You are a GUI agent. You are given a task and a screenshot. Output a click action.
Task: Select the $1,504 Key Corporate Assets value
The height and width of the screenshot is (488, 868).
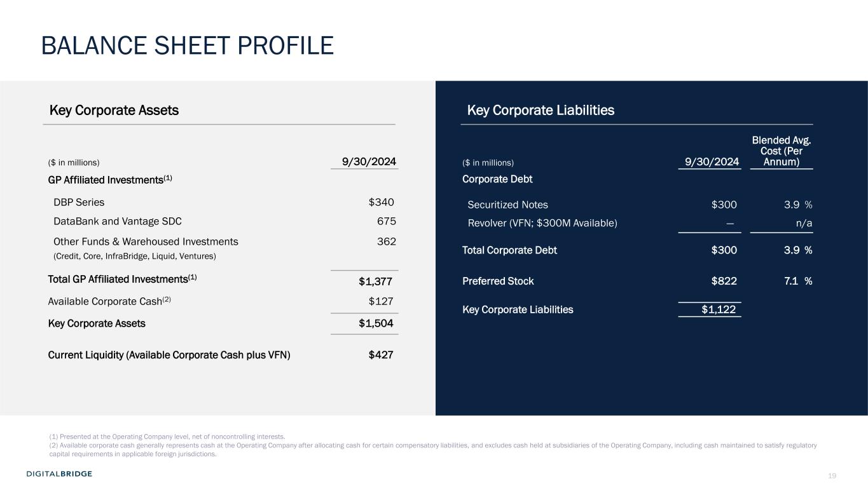pyautogui.click(x=375, y=323)
